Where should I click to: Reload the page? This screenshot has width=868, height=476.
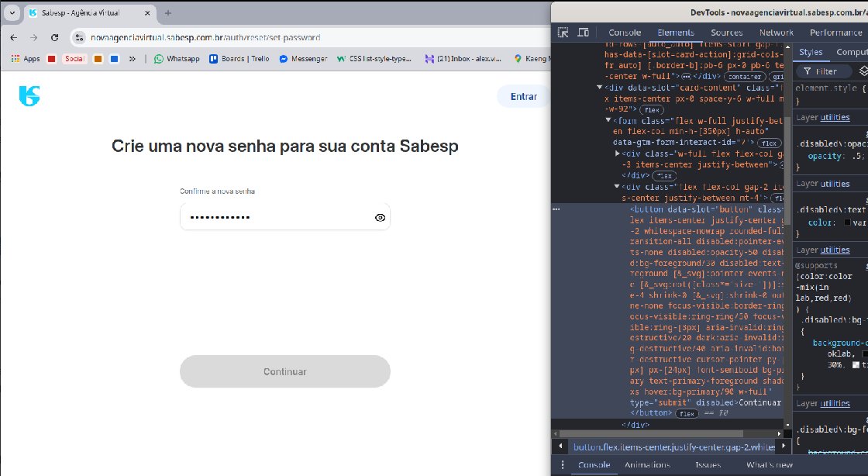[x=54, y=38]
